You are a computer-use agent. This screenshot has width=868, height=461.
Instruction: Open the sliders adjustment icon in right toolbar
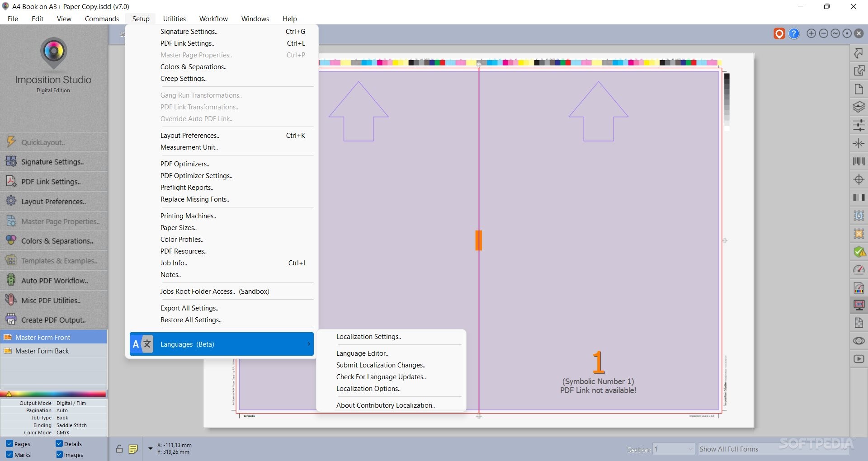(x=859, y=125)
